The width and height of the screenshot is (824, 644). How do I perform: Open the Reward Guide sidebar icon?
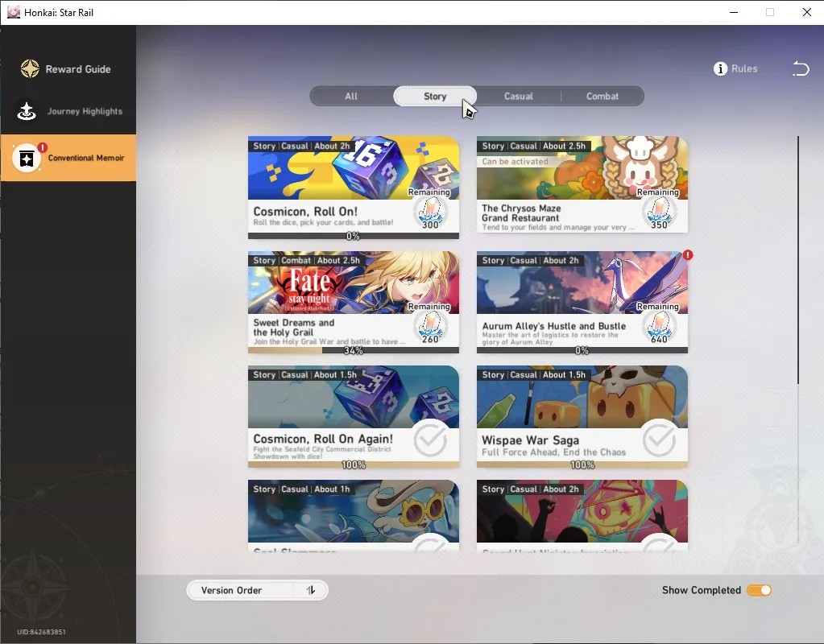(x=30, y=68)
